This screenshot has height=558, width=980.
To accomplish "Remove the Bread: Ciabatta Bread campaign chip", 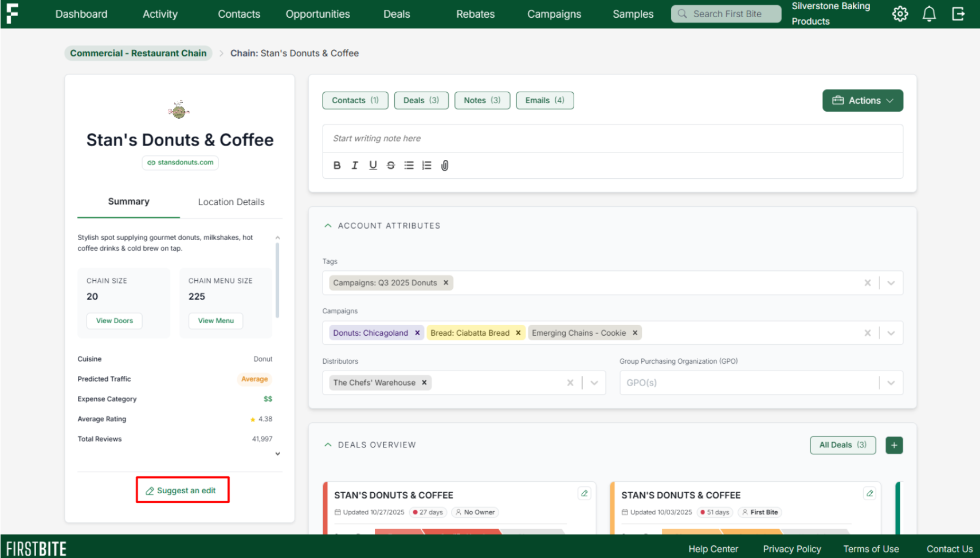I will point(518,333).
